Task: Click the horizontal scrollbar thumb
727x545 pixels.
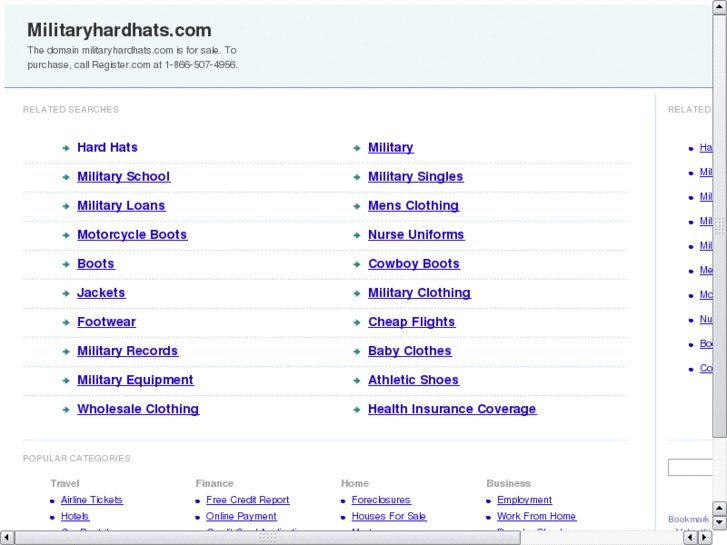Action: point(268,538)
